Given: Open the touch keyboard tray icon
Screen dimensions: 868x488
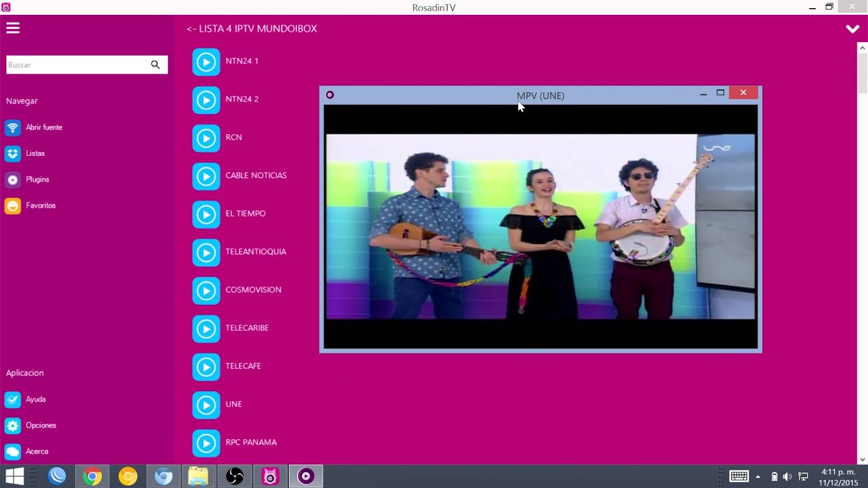Looking at the screenshot, I should coord(738,476).
